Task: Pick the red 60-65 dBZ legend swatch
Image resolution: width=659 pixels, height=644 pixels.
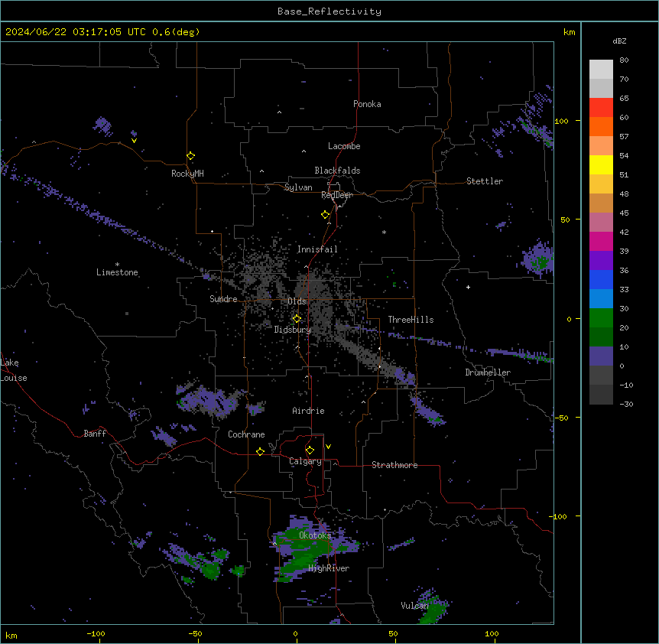Action: [x=601, y=107]
